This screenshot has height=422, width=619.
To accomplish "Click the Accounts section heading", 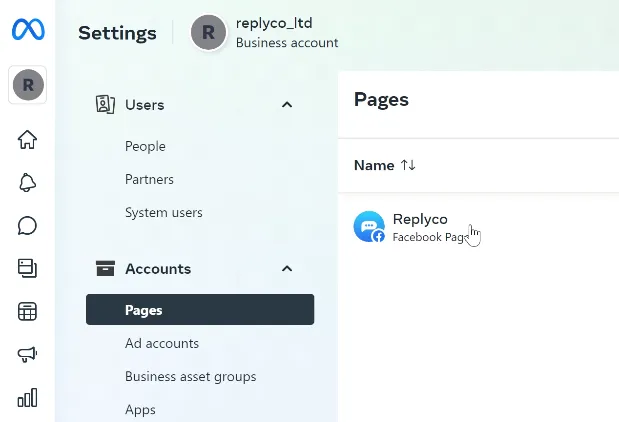I will (158, 269).
